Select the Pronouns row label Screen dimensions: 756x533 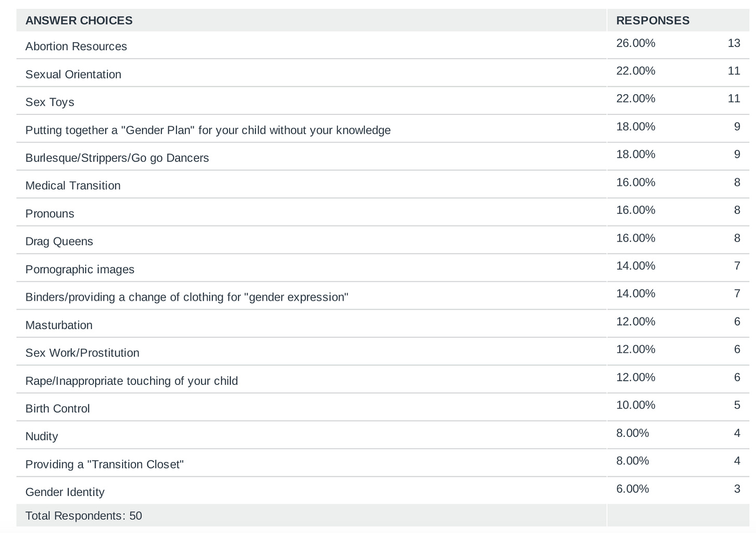tap(50, 214)
